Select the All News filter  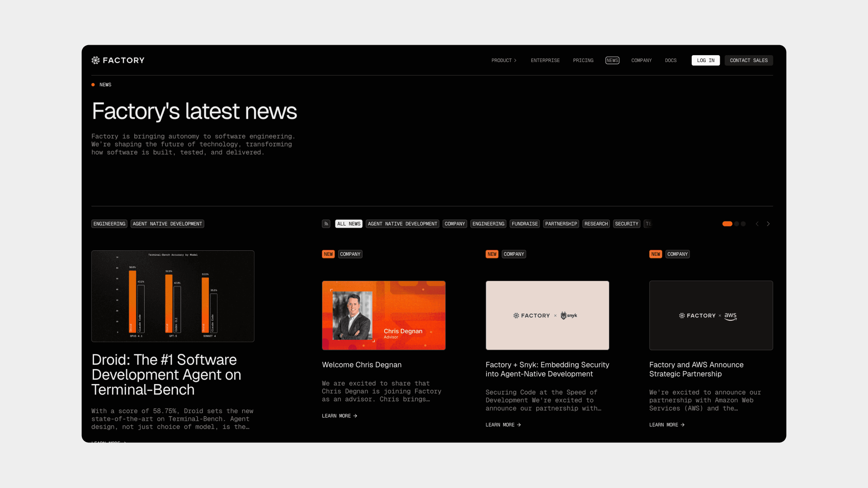click(349, 224)
